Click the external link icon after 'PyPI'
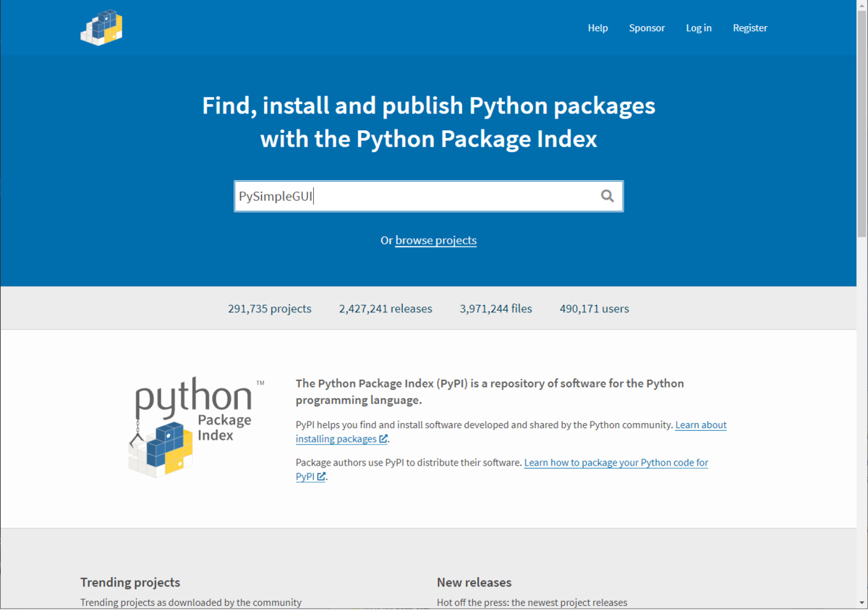The height and width of the screenshot is (611, 868). (x=321, y=477)
